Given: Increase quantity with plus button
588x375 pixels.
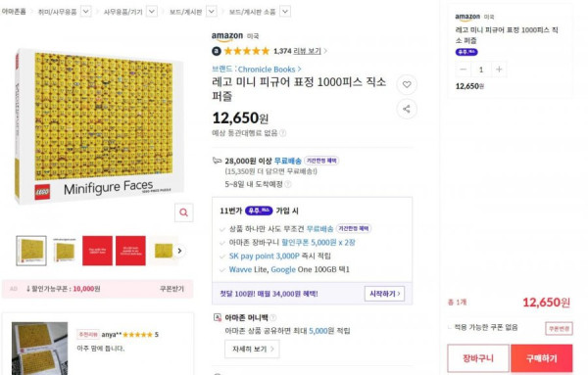Looking at the screenshot, I should 499,70.
